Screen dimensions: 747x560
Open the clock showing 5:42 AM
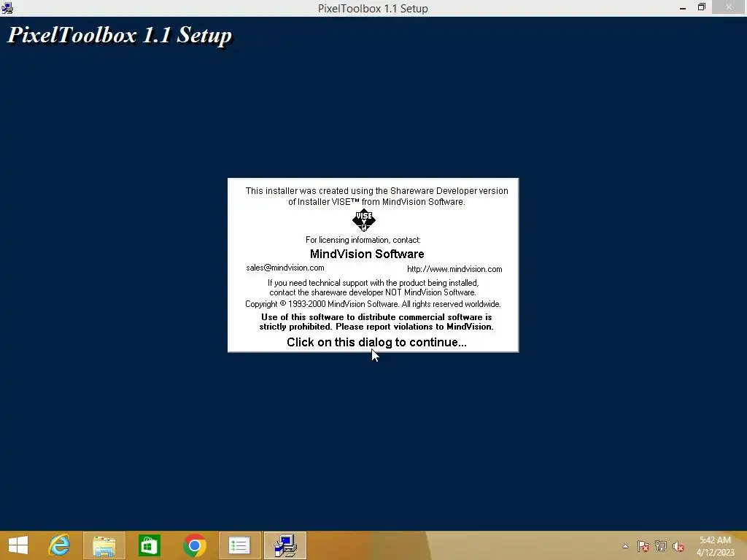[x=715, y=546]
